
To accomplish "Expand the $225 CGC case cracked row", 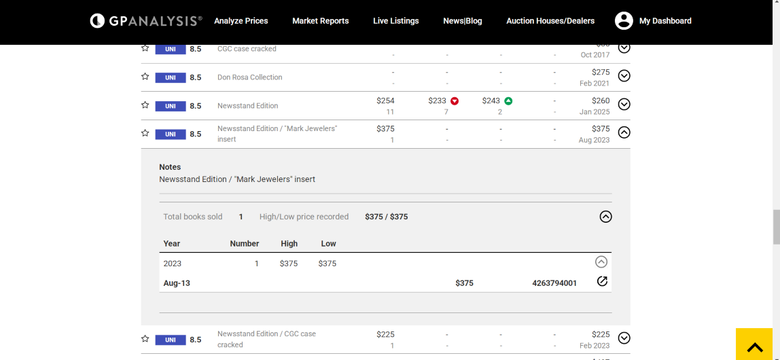I will click(x=624, y=338).
